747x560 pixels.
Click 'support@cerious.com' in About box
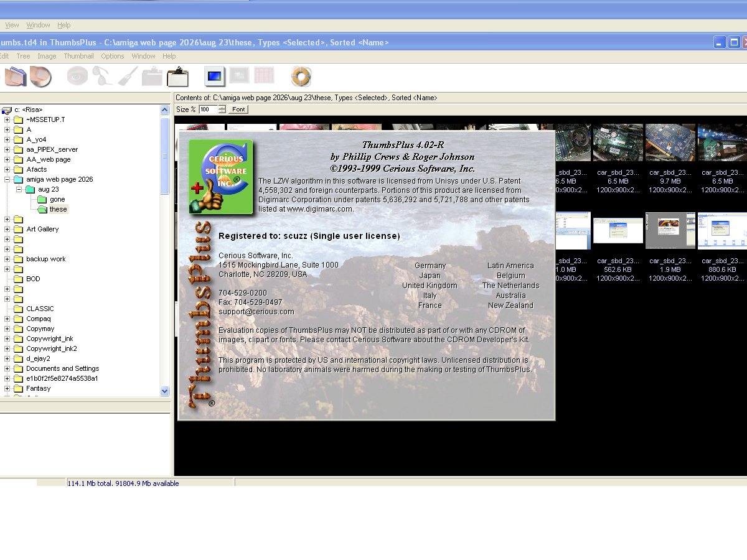tap(256, 312)
